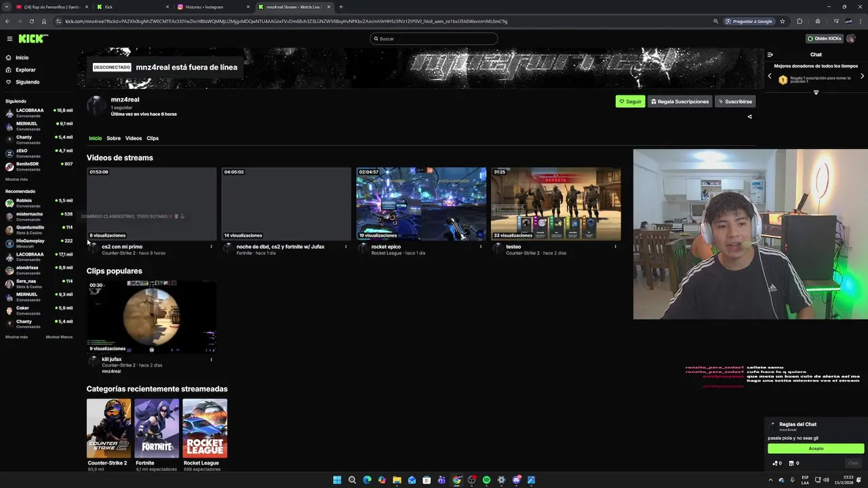
Task: Click the share icon under Suscribirse
Action: tap(749, 117)
